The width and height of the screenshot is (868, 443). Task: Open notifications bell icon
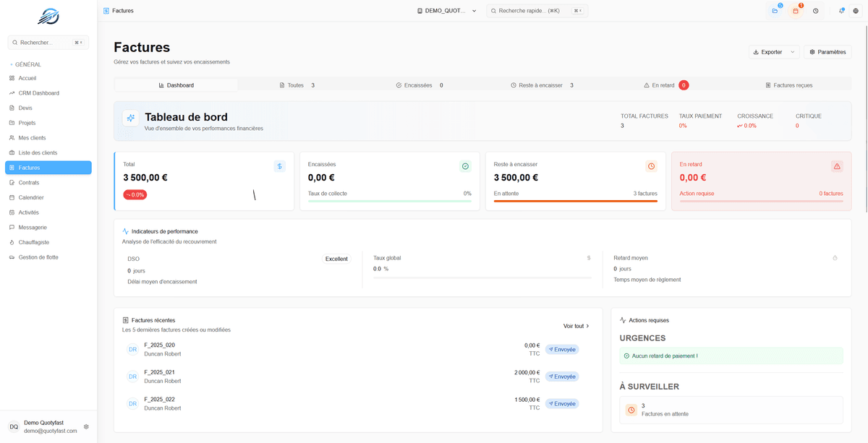(841, 11)
